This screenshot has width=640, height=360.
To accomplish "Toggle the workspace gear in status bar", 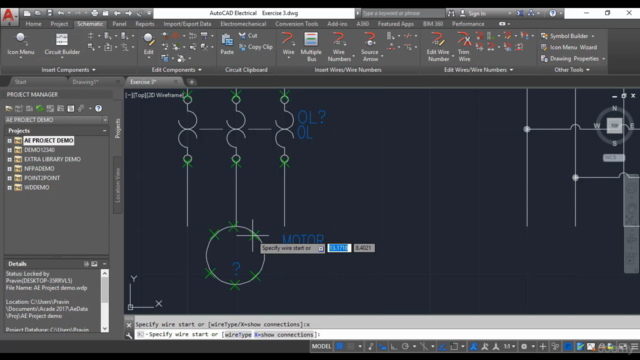I will (524, 347).
